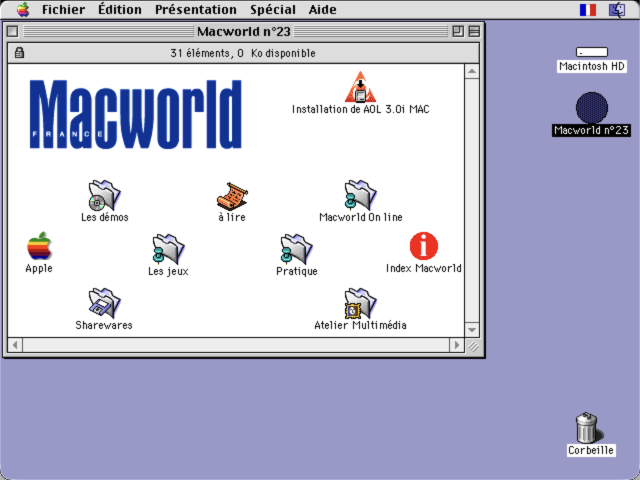Screen dimensions: 640x480
Task: Select the Les jeux folder icon
Action: tap(169, 249)
